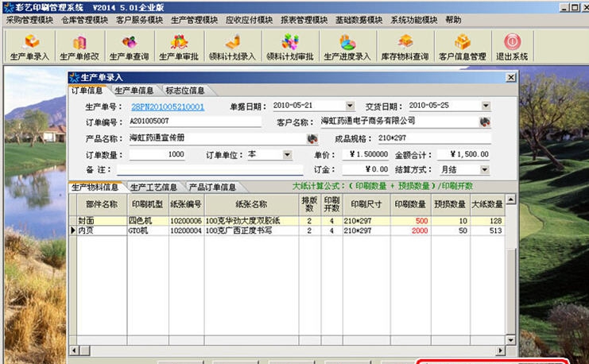The image size is (589, 364).
Task: Open 仓库管理模块 menu
Action: click(x=84, y=20)
